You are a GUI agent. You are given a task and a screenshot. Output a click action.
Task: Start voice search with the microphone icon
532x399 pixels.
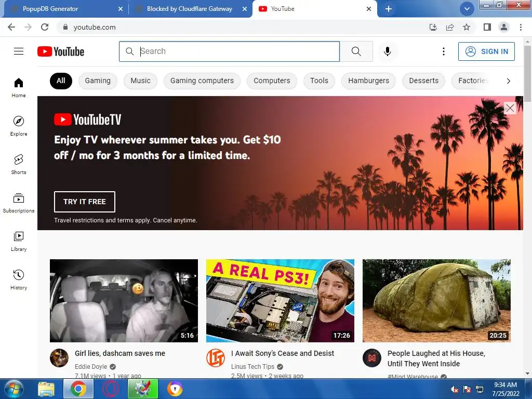click(x=387, y=51)
